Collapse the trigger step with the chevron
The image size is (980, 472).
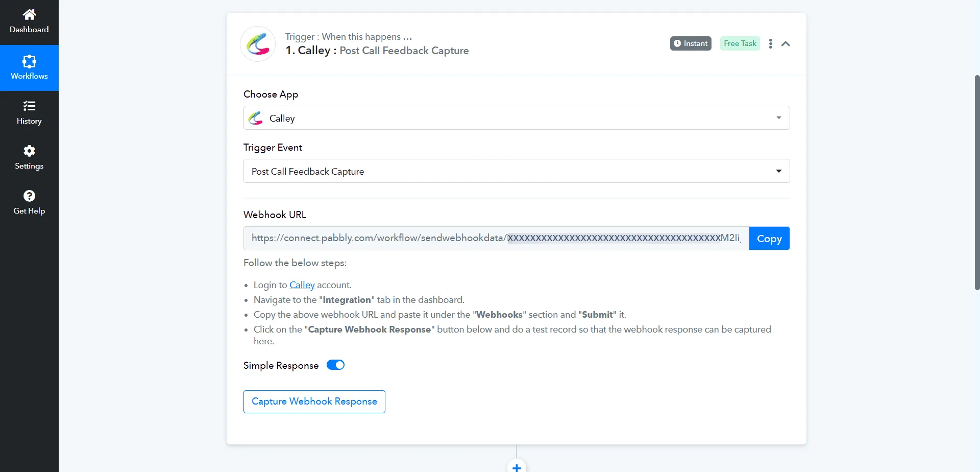click(786, 44)
